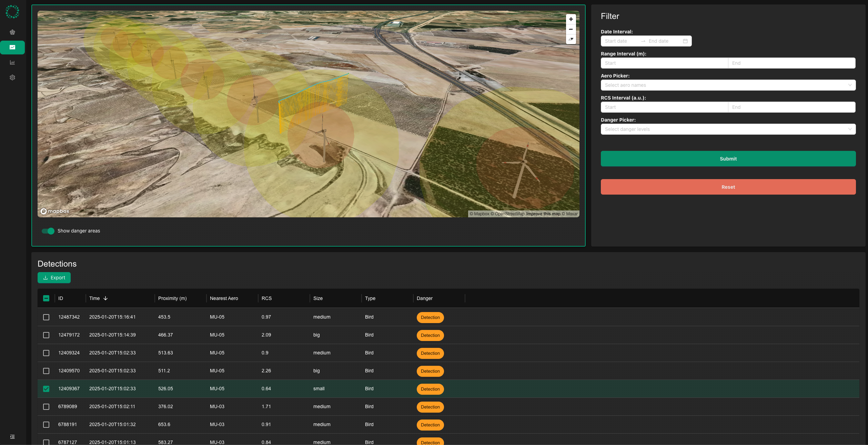Toggle Show danger areas switch

48,231
